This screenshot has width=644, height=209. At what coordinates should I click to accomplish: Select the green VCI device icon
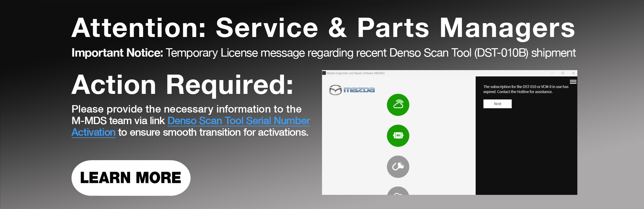398,136
